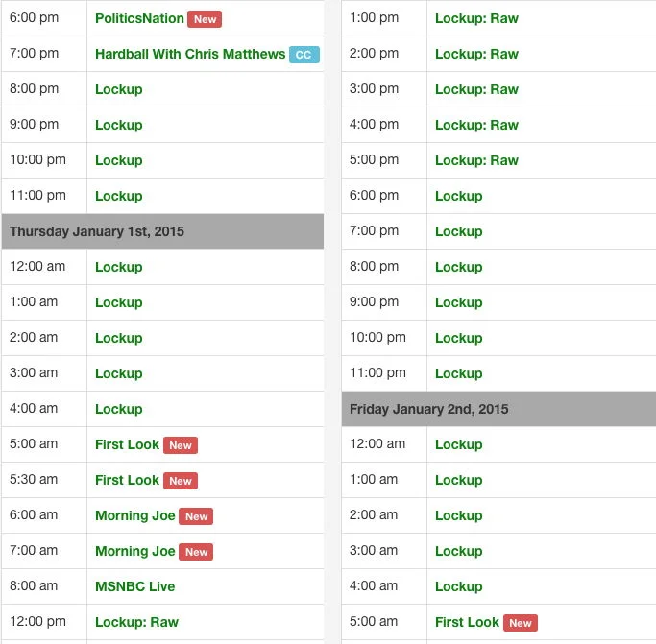Open Lockup at 10:00 pm in right column
Viewport: 656px width, 644px height.
459,338
